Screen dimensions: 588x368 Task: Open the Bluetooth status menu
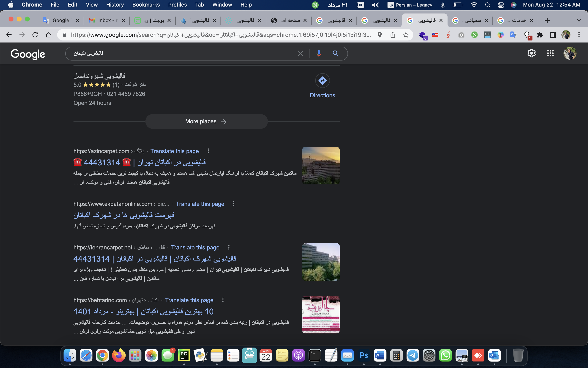click(x=443, y=5)
